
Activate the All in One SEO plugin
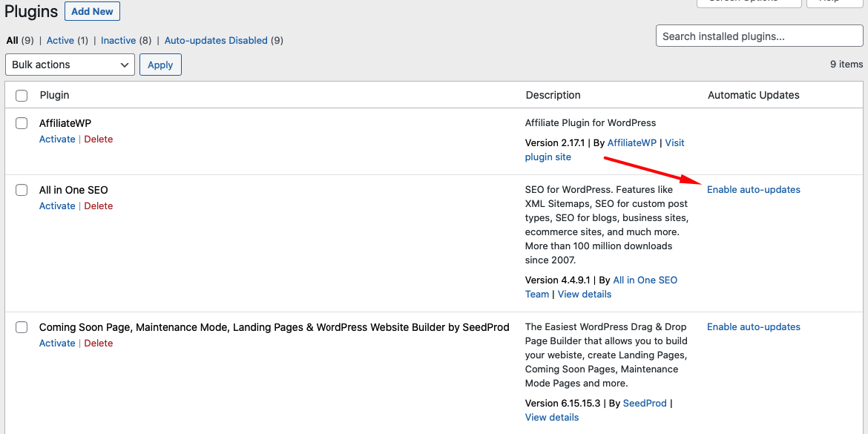pyautogui.click(x=57, y=206)
